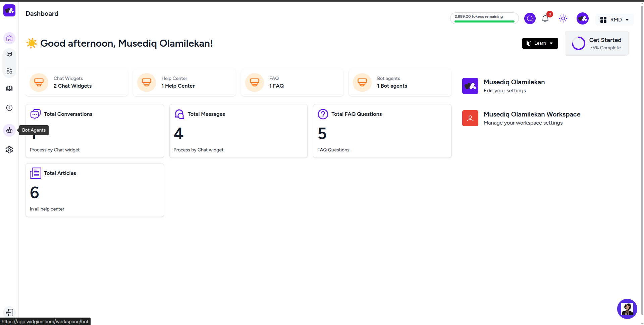644x325 pixels.
Task: Open the help center book icon
Action: point(9,88)
